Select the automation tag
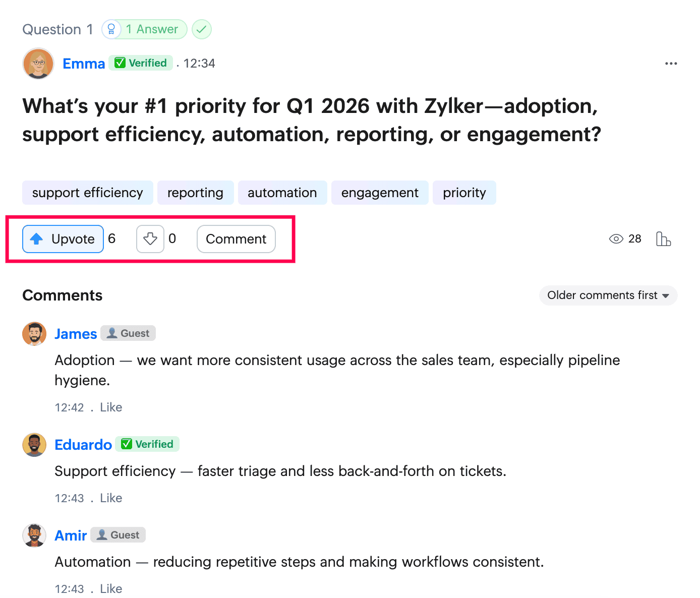The width and height of the screenshot is (700, 598). pyautogui.click(x=282, y=193)
